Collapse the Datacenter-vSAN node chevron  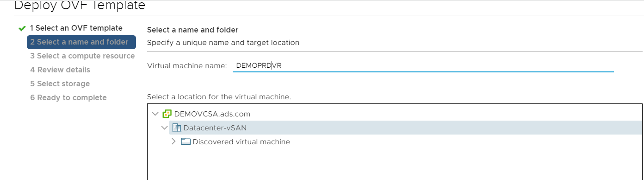[x=164, y=128]
